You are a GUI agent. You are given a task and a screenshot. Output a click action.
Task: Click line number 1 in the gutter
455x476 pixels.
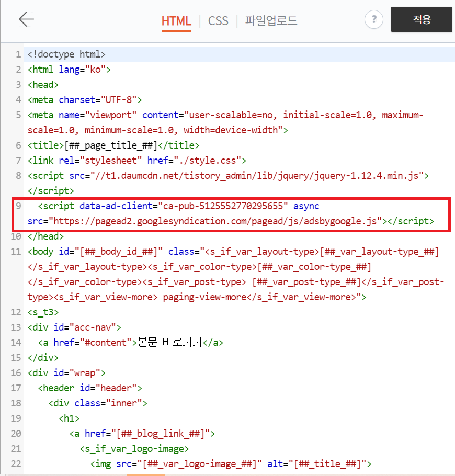(18, 54)
